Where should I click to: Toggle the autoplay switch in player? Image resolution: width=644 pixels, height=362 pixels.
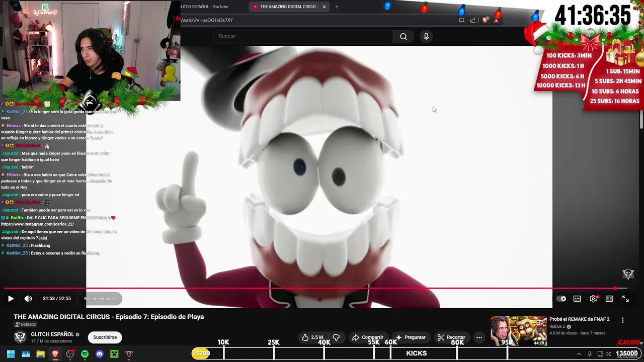tap(561, 299)
